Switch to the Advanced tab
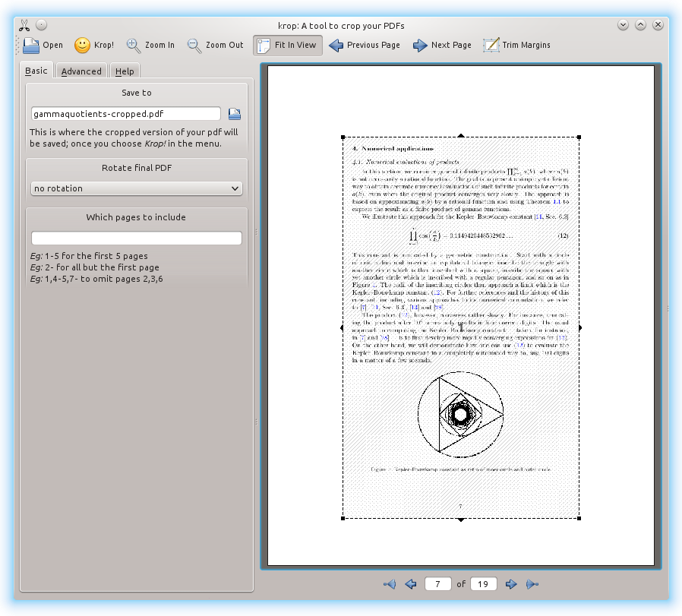 click(81, 71)
